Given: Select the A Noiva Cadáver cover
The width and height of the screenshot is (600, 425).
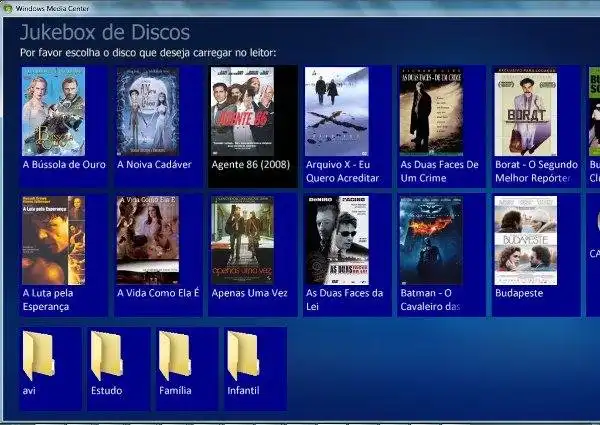Looking at the screenshot, I should click(x=148, y=111).
